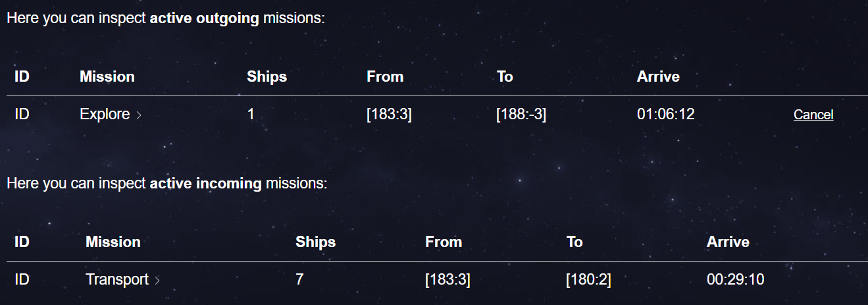The width and height of the screenshot is (868, 305).
Task: Open the Transport mission details
Action: (117, 280)
